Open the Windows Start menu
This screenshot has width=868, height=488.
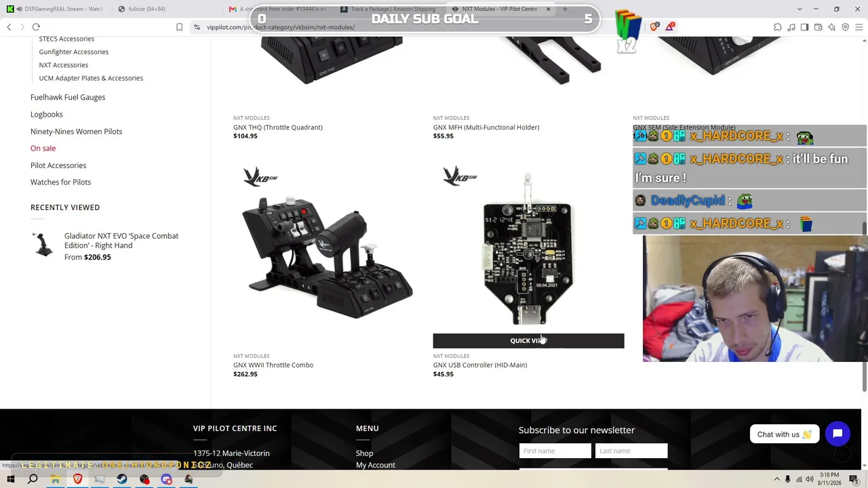point(10,479)
